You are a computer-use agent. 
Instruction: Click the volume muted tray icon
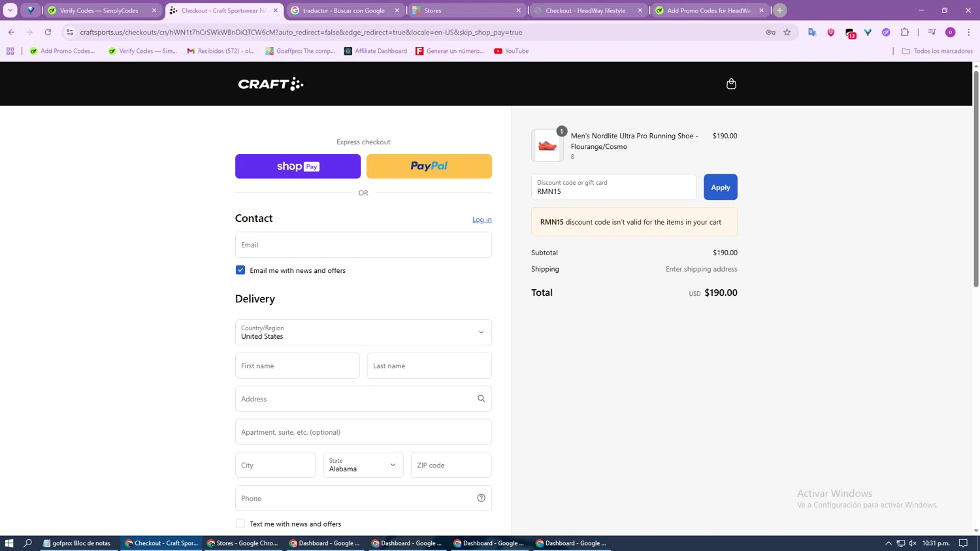tap(913, 543)
